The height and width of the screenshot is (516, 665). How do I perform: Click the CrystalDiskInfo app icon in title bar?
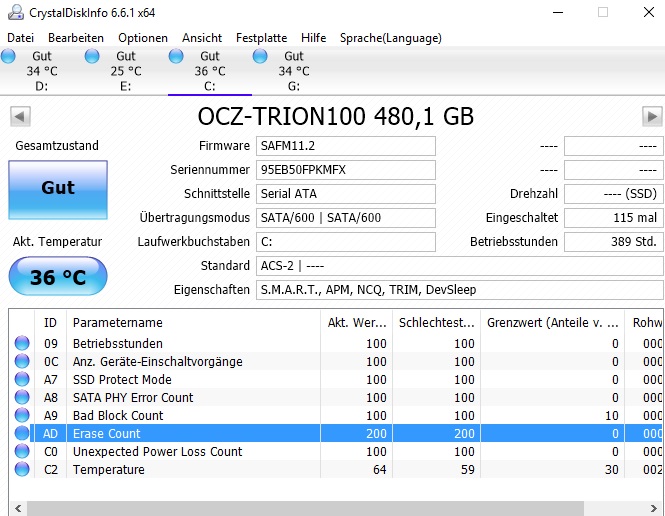click(x=16, y=12)
